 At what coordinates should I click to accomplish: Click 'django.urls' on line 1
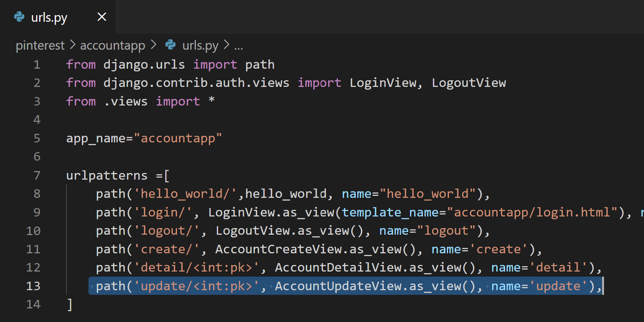tap(144, 64)
